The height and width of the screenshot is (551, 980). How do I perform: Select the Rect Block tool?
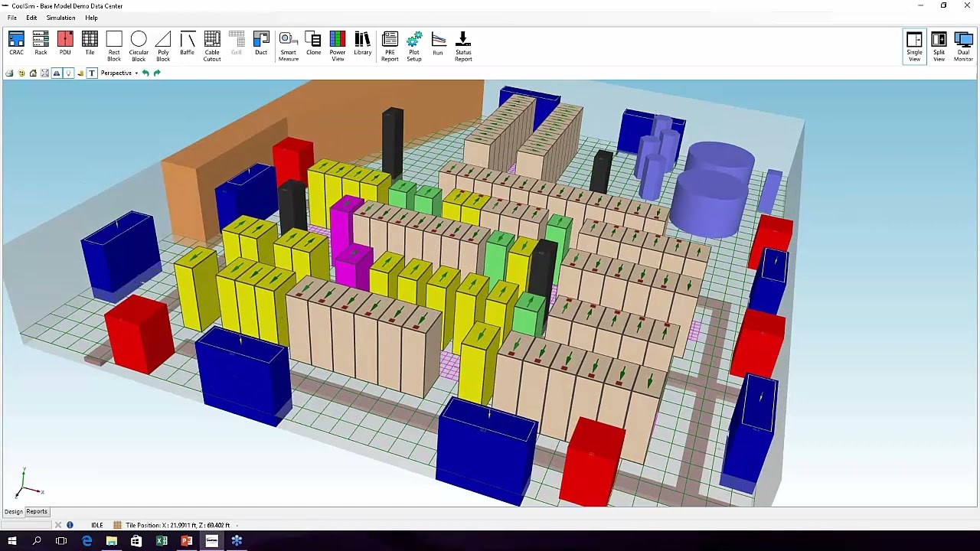click(114, 47)
